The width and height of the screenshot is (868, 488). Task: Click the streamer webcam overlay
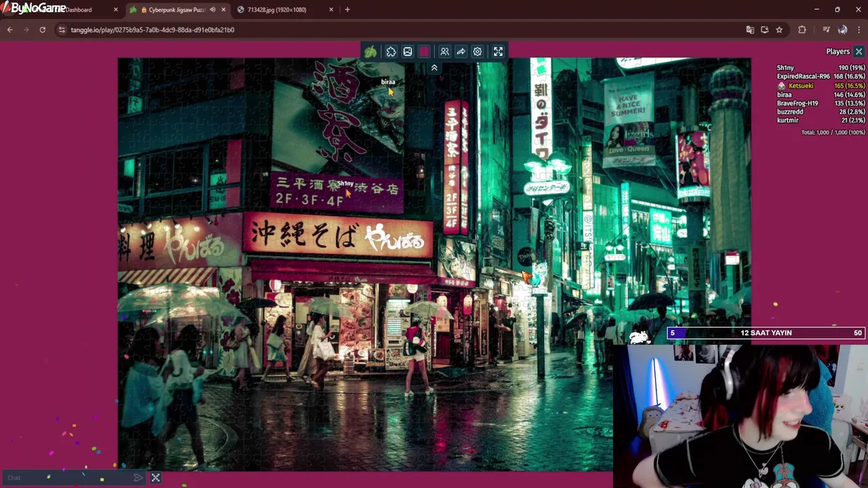click(x=741, y=416)
